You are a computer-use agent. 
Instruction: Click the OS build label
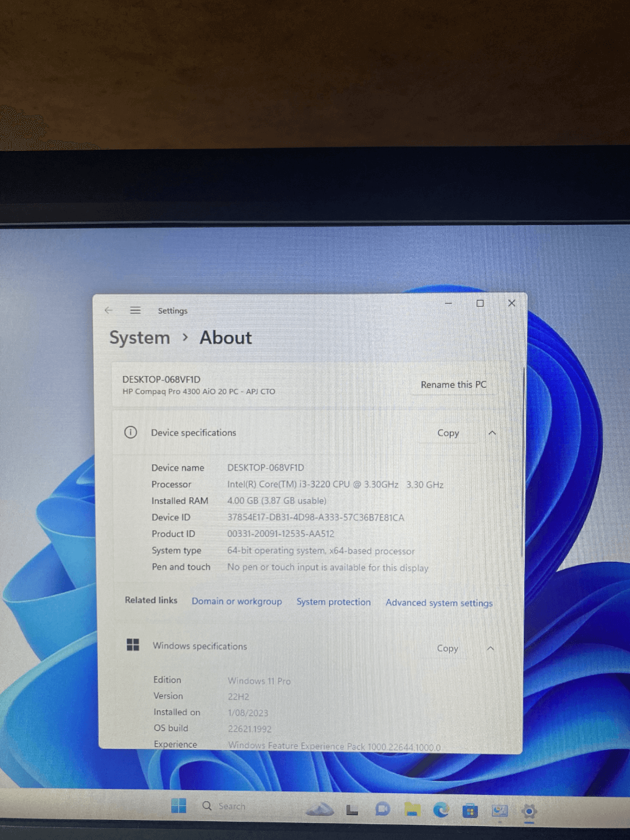click(170, 728)
